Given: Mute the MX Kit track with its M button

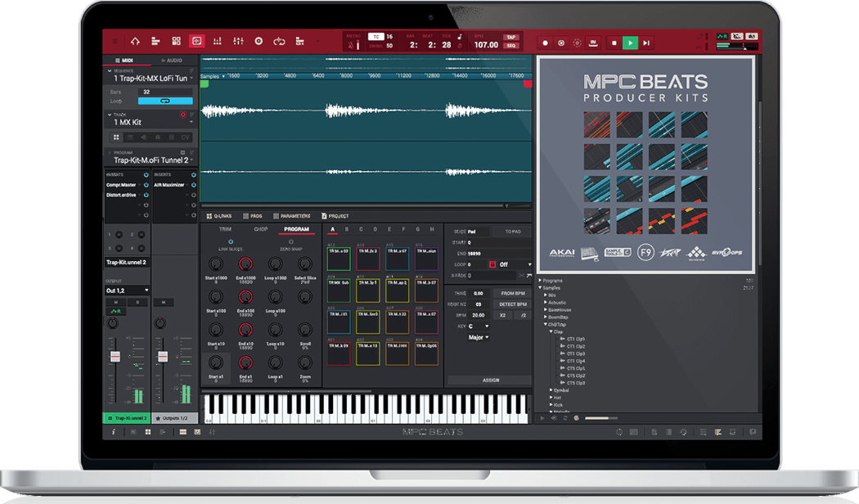Looking at the screenshot, I should pyautogui.click(x=115, y=302).
